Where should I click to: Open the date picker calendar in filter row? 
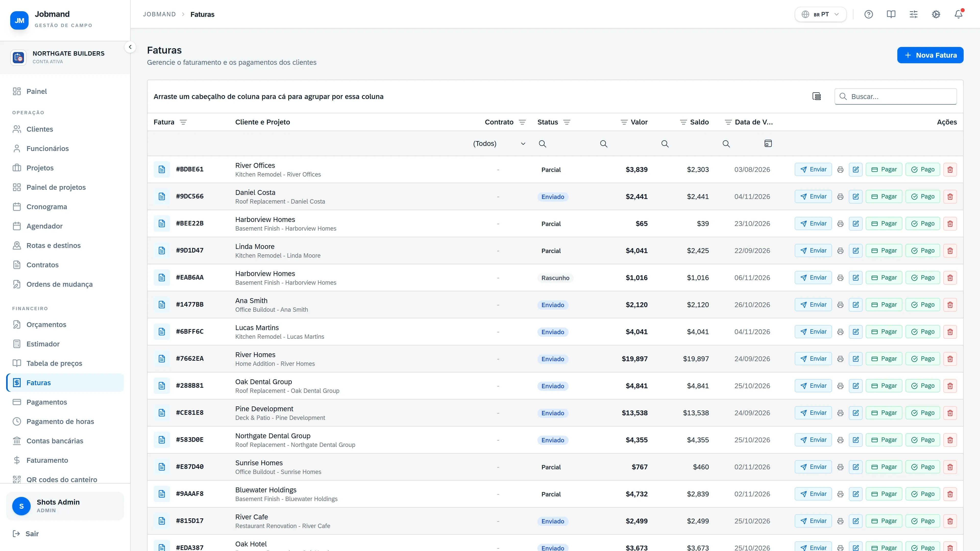pos(768,143)
